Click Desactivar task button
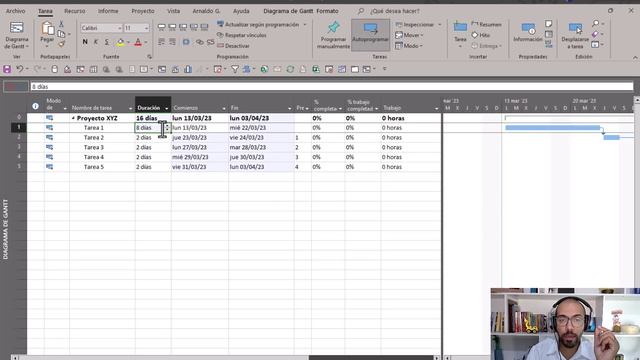 pyautogui.click(x=233, y=46)
